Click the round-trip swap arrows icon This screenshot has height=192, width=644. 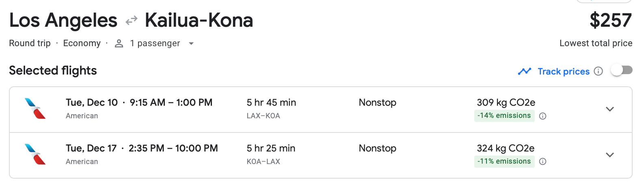pos(131,21)
